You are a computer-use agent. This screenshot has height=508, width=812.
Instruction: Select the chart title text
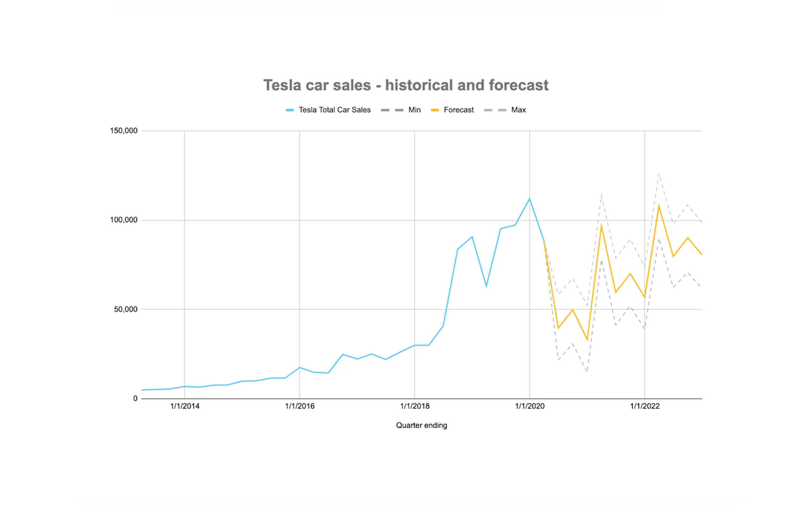[406, 85]
